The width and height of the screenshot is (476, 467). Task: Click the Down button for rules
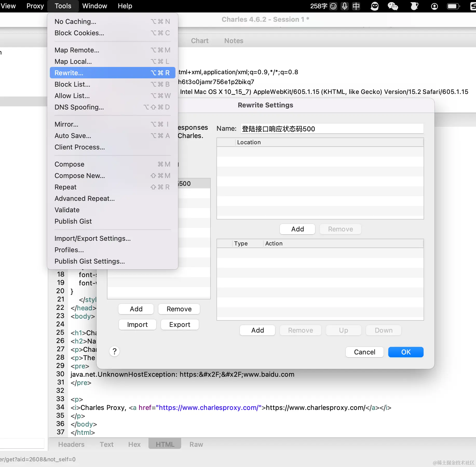[384, 330]
